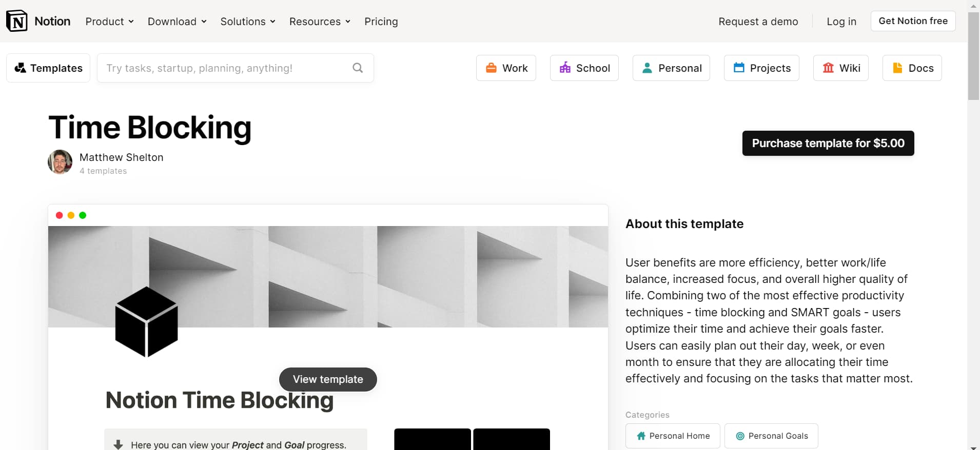Open the Work briefcase category
This screenshot has width=980, height=450.
point(506,68)
